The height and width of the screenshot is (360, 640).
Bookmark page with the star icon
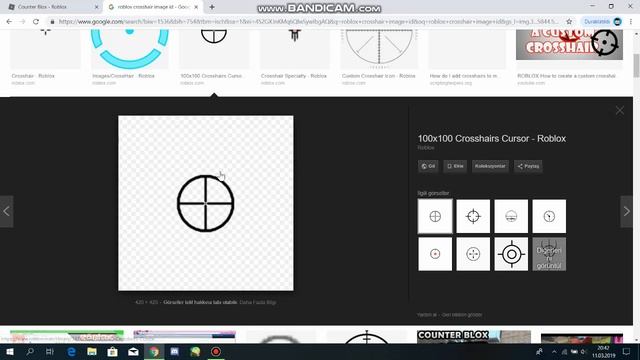(569, 22)
